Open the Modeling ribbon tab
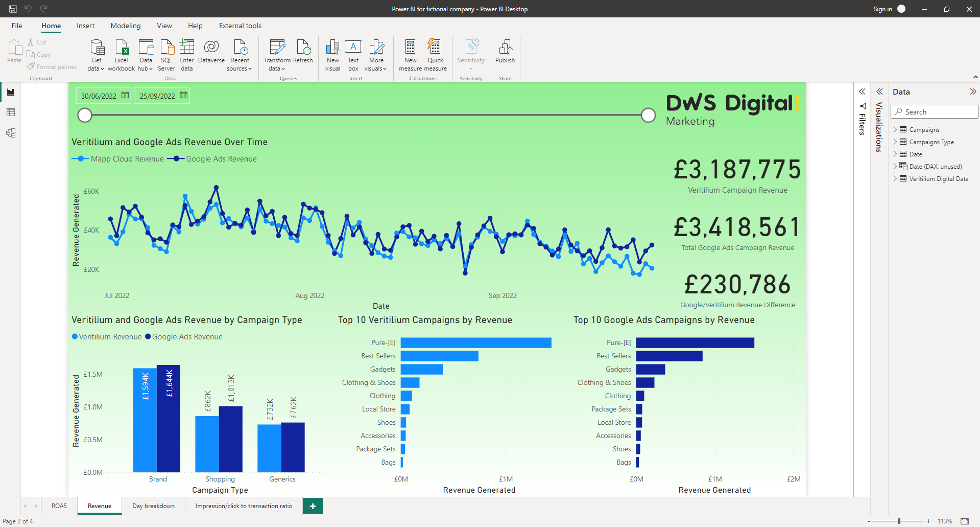 [x=125, y=26]
